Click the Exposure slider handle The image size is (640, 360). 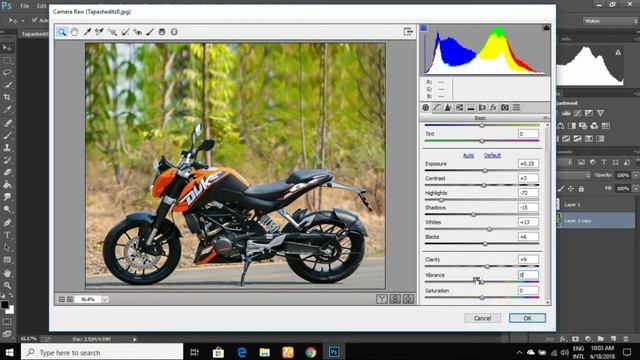pyautogui.click(x=484, y=171)
